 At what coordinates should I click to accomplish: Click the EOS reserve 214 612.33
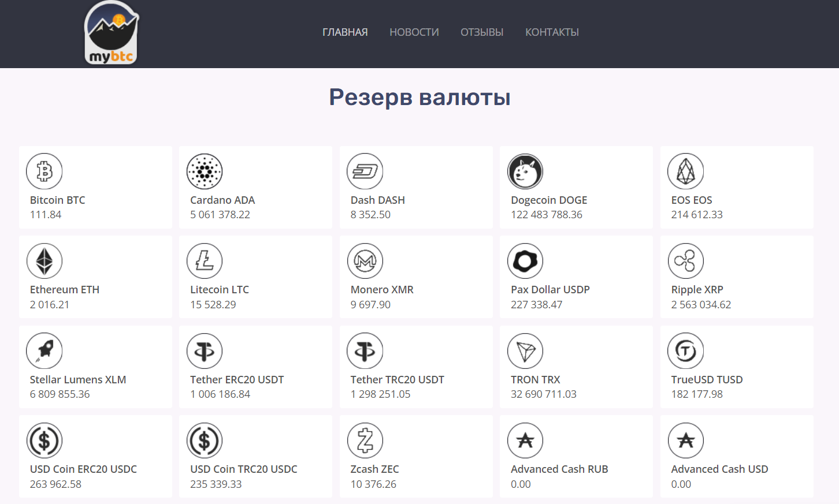coord(697,215)
